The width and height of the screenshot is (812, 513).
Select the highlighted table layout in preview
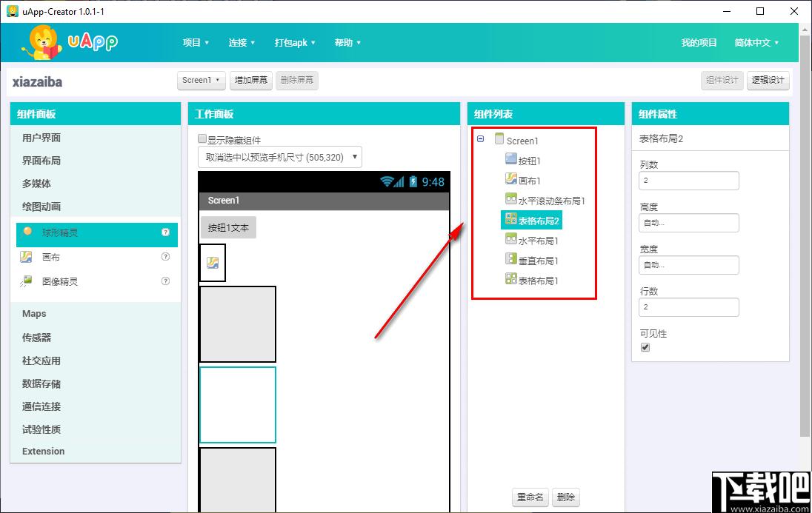tap(238, 405)
